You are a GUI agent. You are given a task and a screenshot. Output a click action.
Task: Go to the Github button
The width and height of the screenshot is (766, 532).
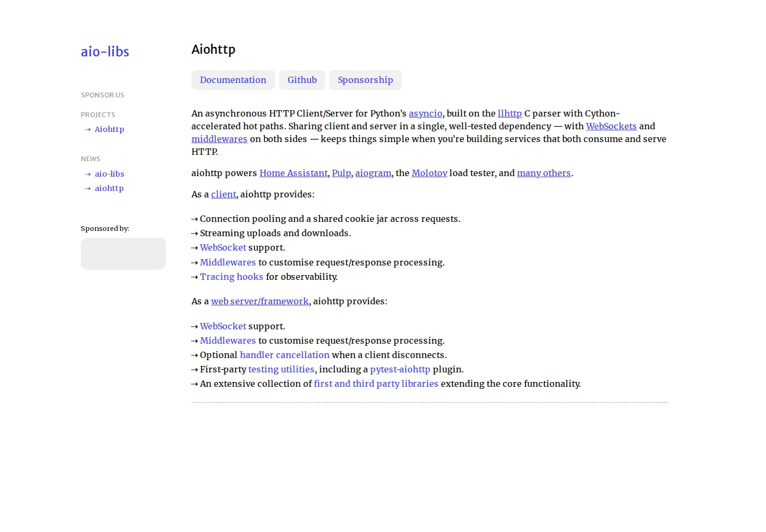coord(302,80)
